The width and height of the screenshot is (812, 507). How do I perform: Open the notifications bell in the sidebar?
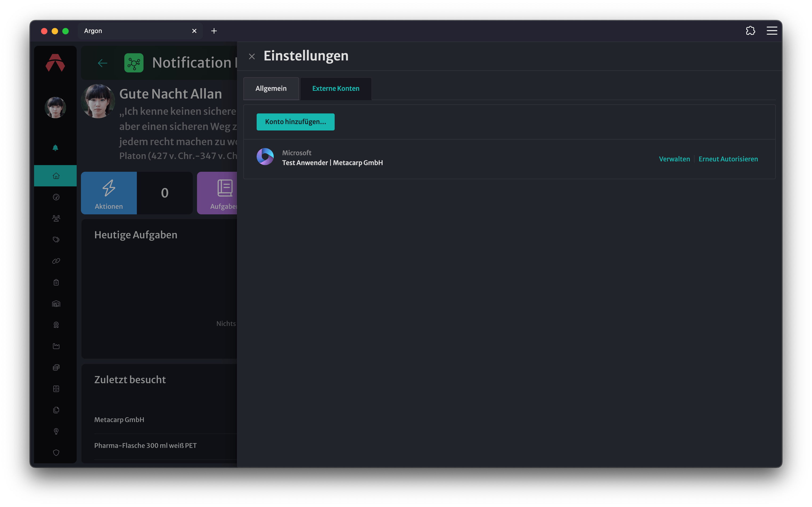[x=56, y=148]
